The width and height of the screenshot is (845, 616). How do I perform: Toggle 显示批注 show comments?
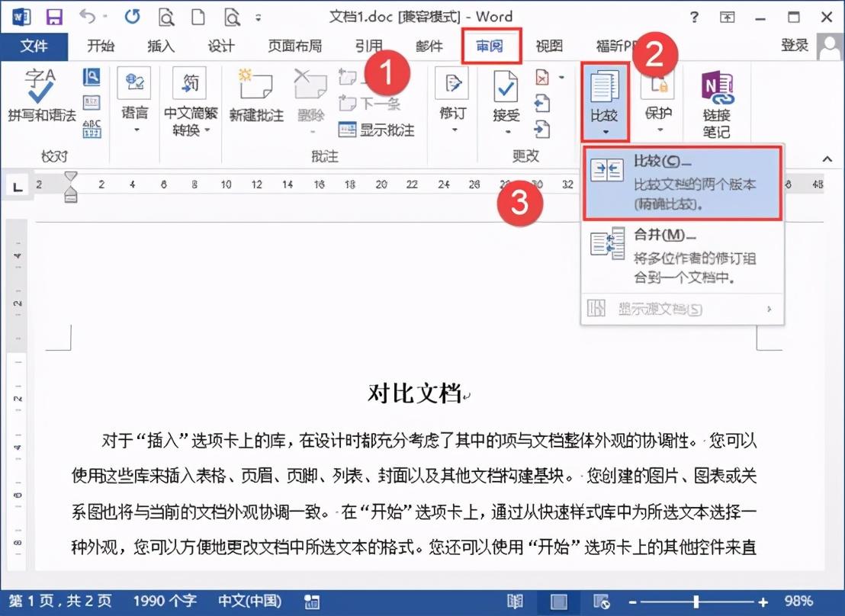click(376, 130)
